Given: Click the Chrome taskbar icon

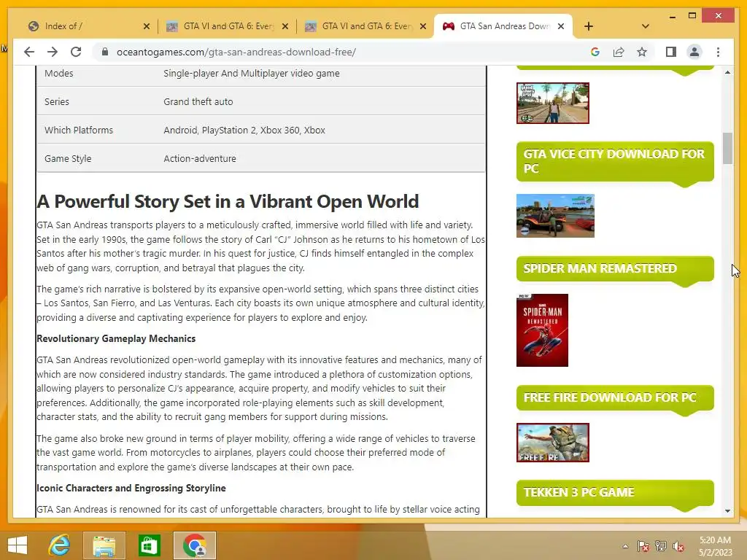Looking at the screenshot, I should pos(194,545).
